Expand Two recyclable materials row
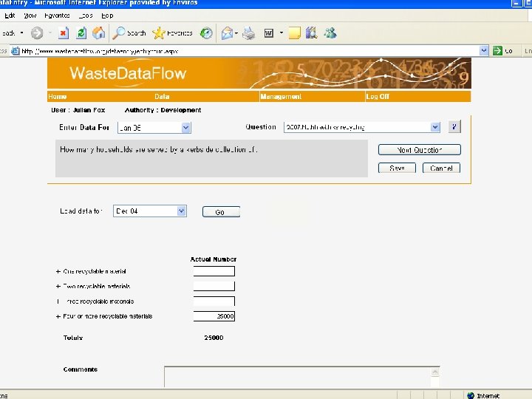Image resolution: width=532 pixels, height=399 pixels. [x=58, y=287]
